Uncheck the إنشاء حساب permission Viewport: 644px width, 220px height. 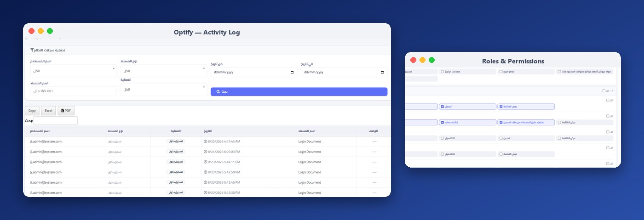(x=443, y=123)
